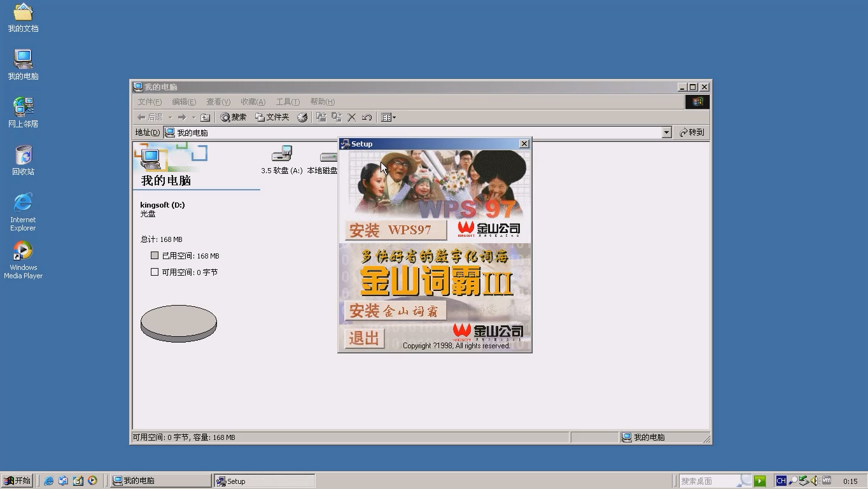Launch Media Player from Quick Launch
The height and width of the screenshot is (489, 868).
[92, 481]
